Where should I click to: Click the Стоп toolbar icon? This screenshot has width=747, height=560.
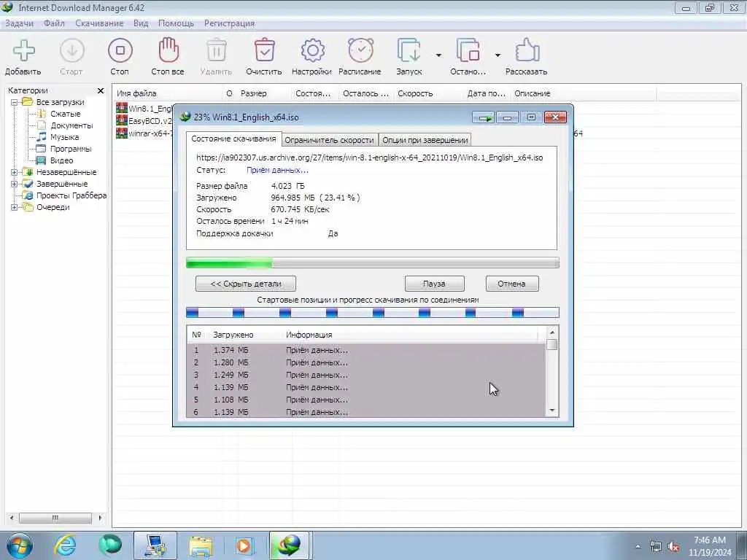pyautogui.click(x=120, y=50)
